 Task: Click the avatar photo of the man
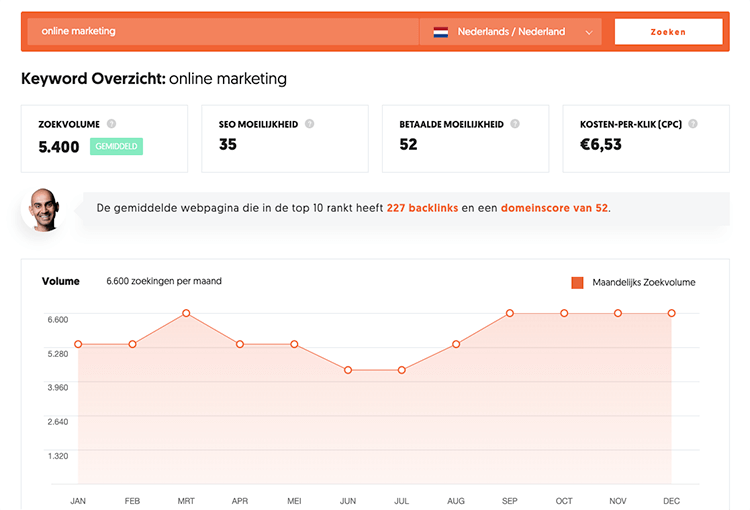pos(42,208)
